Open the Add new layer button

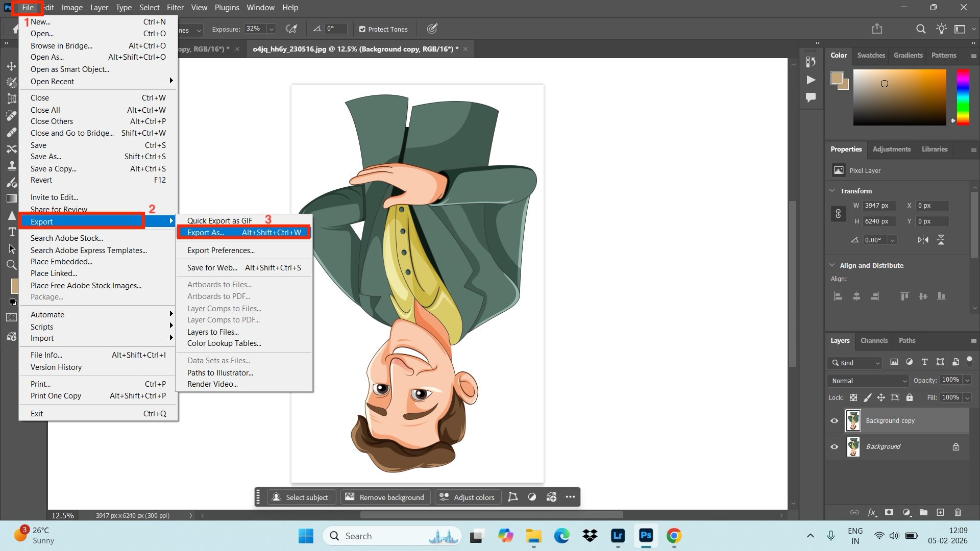click(941, 513)
